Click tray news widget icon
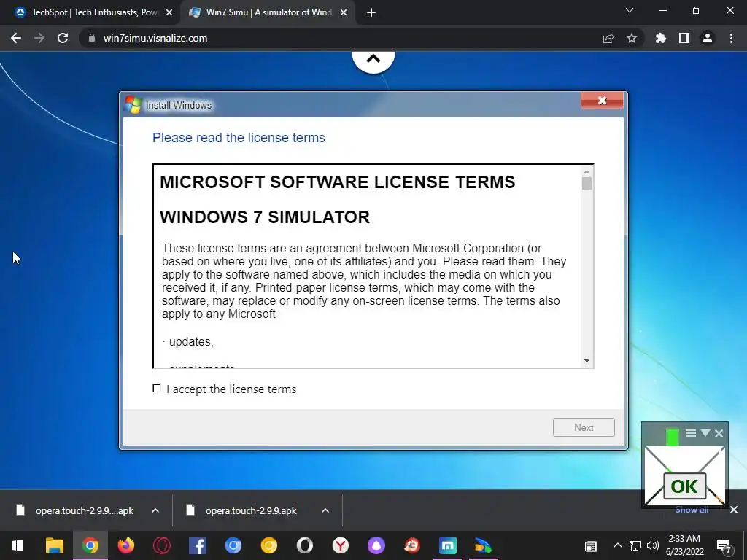The width and height of the screenshot is (747, 560). [x=591, y=546]
